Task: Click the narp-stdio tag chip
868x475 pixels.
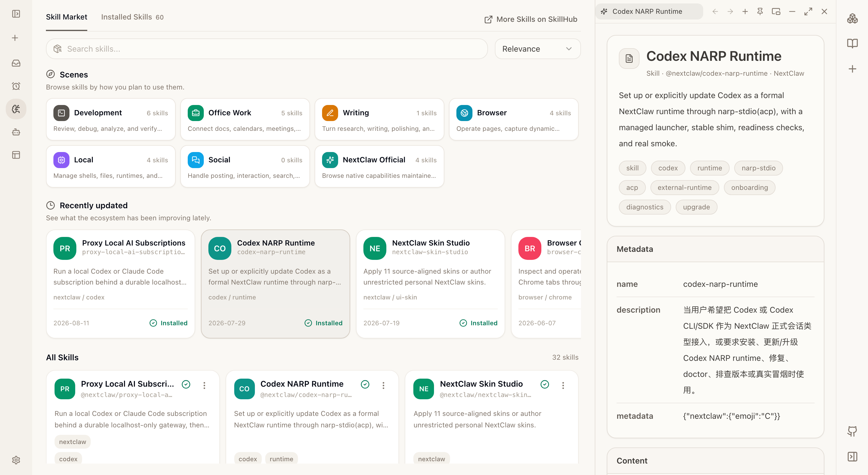Action: (758, 168)
